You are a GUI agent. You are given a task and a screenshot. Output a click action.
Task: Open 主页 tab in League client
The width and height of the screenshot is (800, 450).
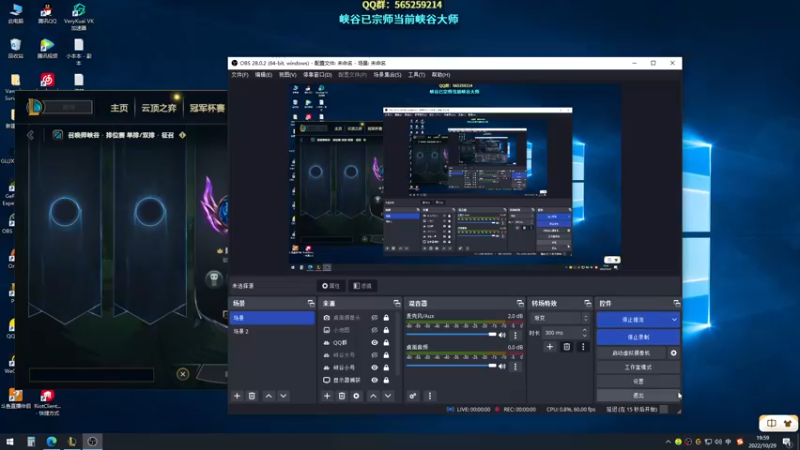(x=119, y=108)
